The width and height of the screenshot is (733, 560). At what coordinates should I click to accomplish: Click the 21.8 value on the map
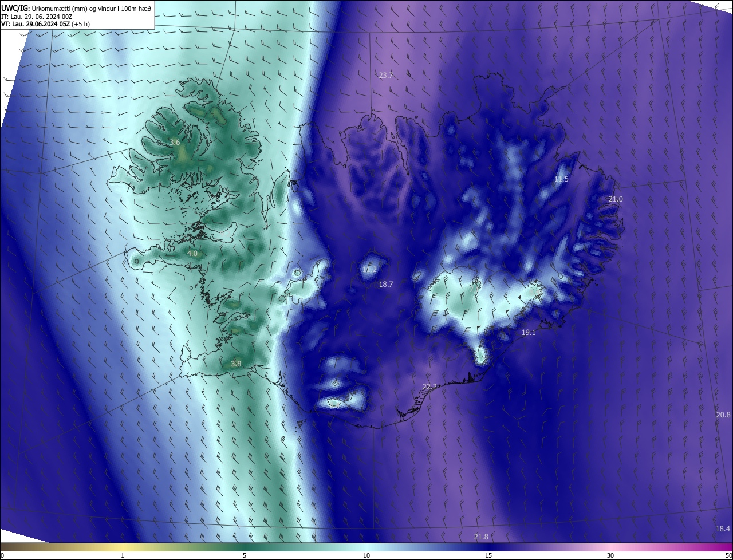[x=482, y=537]
